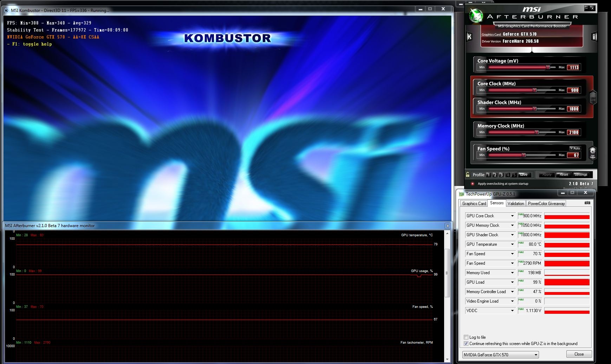Click the MSI Afterburner dragon logo

[476, 15]
